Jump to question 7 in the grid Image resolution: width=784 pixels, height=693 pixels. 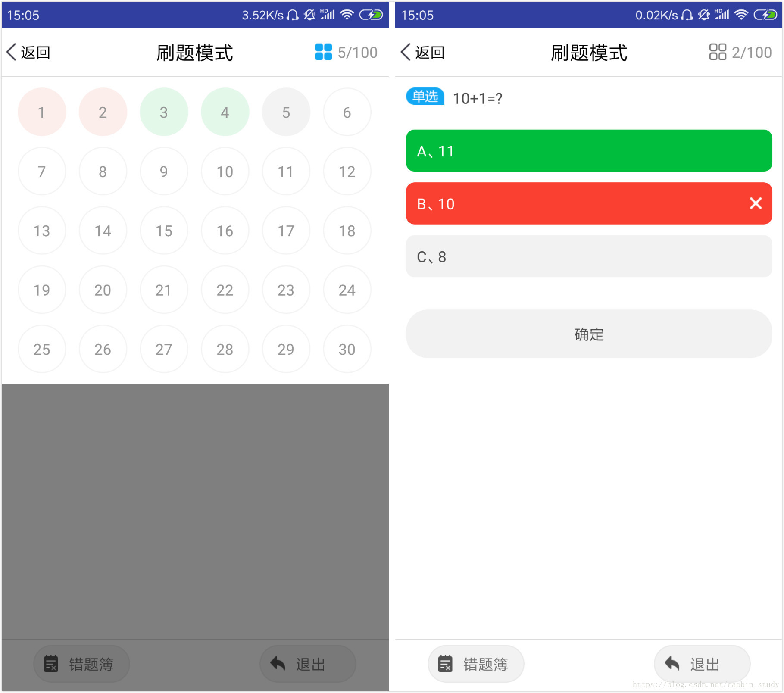[x=42, y=171]
